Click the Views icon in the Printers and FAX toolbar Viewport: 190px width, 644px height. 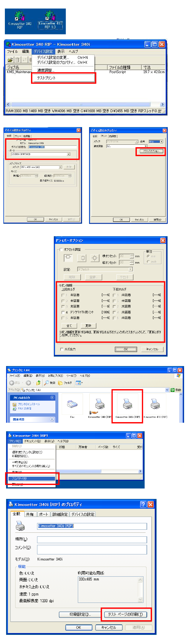point(79,383)
